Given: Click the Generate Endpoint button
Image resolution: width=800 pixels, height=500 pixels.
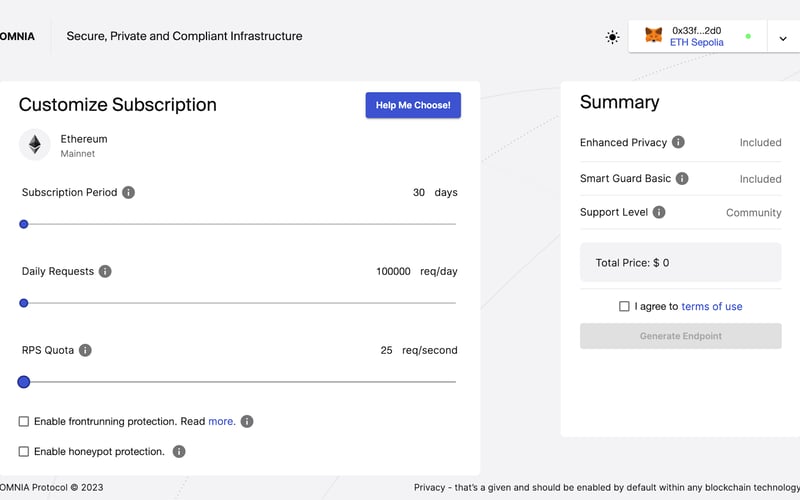Looking at the screenshot, I should [680, 336].
